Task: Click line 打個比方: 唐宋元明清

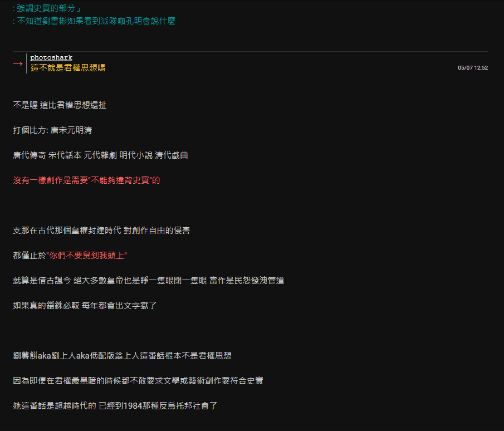Action: pyautogui.click(x=52, y=130)
